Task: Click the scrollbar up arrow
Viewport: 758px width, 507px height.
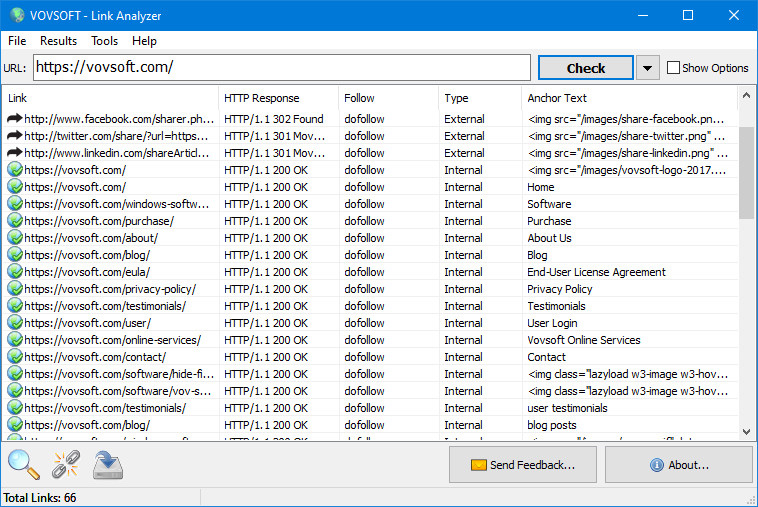Action: coord(746,95)
